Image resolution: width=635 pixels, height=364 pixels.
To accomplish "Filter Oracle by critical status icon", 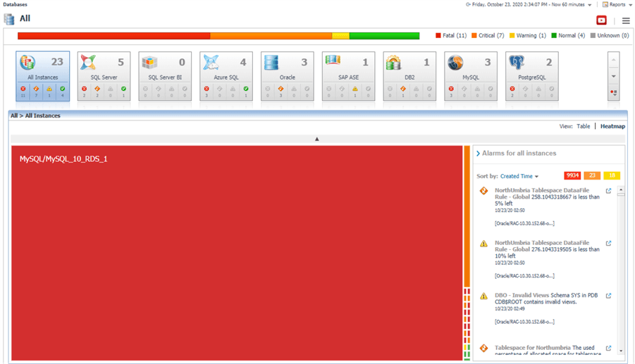I will click(280, 89).
